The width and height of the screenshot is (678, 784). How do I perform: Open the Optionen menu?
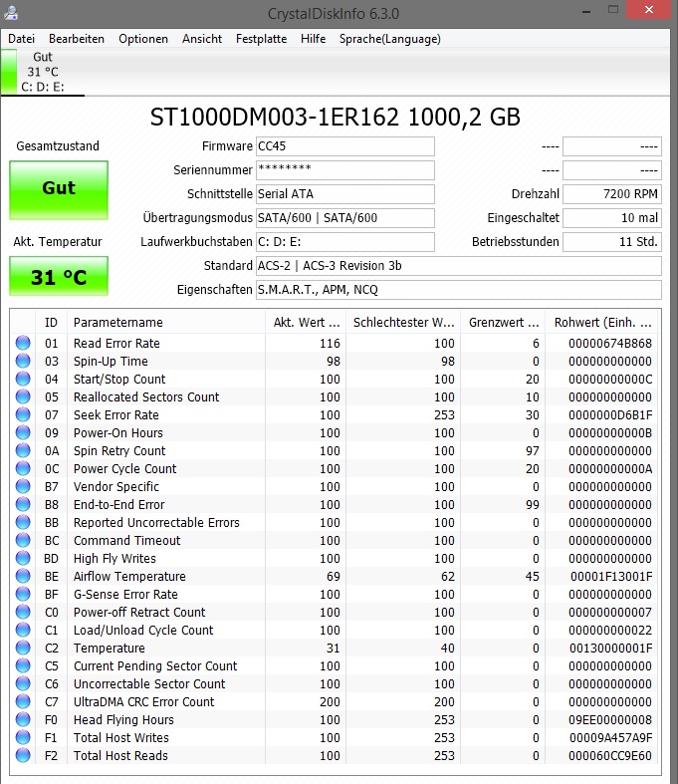[x=143, y=39]
